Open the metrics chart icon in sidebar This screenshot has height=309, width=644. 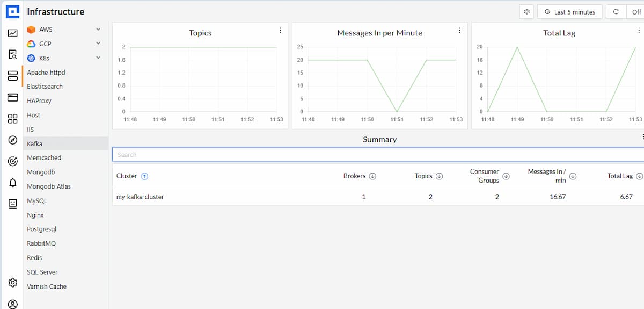[12, 33]
